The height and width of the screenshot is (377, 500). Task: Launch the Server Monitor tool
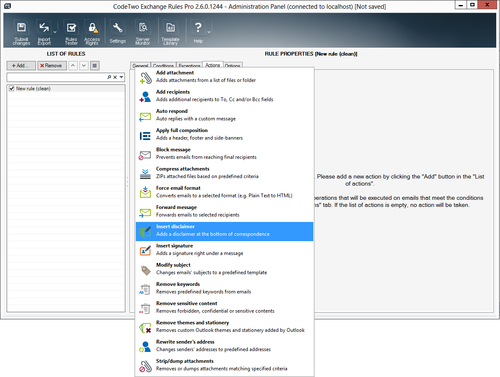click(143, 33)
